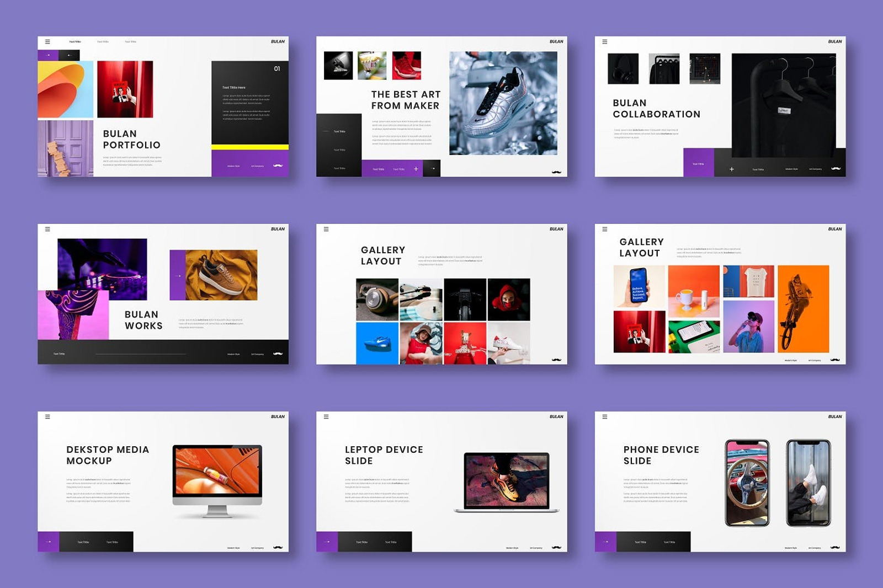Click the Text Tittle button in Collaboration footer
This screenshot has width=883, height=588.
698,164
